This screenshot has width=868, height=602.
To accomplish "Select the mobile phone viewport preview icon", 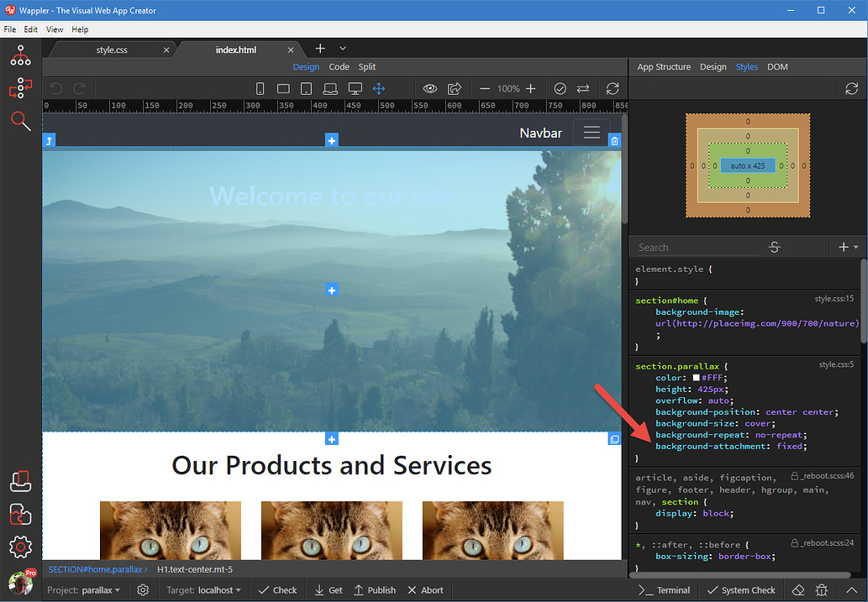I will click(260, 87).
